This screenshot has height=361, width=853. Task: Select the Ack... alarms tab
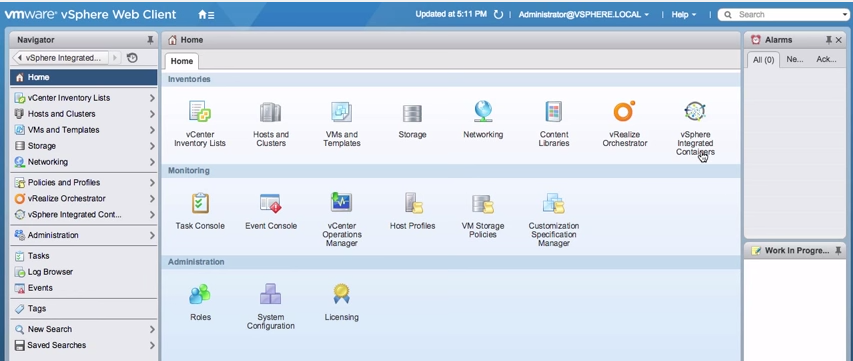[x=826, y=60]
